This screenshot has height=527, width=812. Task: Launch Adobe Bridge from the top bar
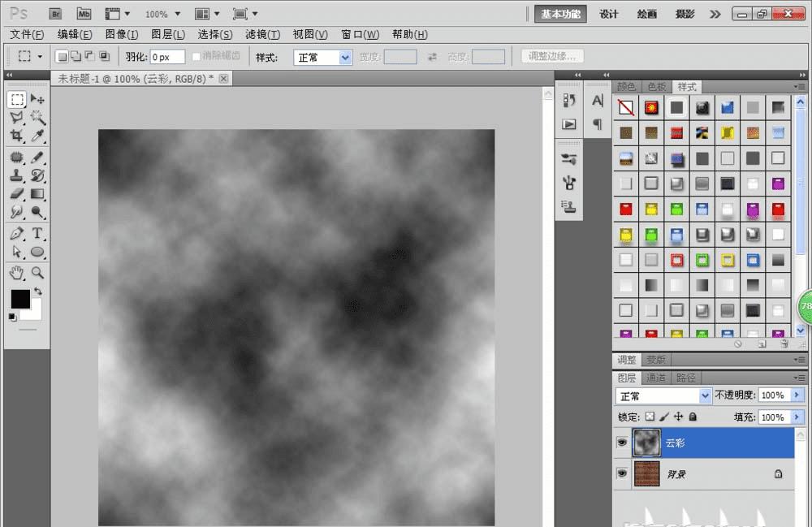click(55, 14)
